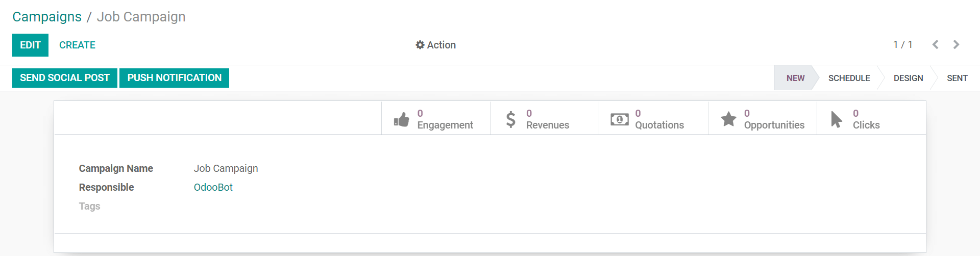Open the Opportunities stat label
This screenshot has width=980, height=256.
tap(774, 125)
